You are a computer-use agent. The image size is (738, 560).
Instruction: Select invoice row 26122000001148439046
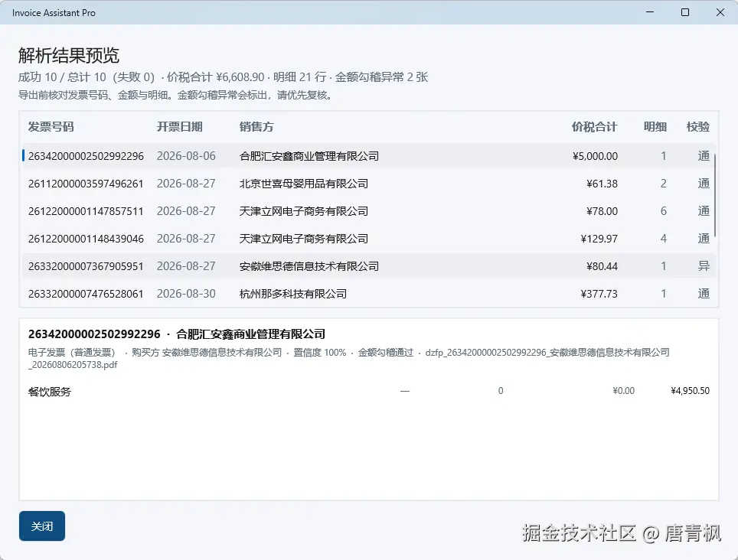pos(368,239)
